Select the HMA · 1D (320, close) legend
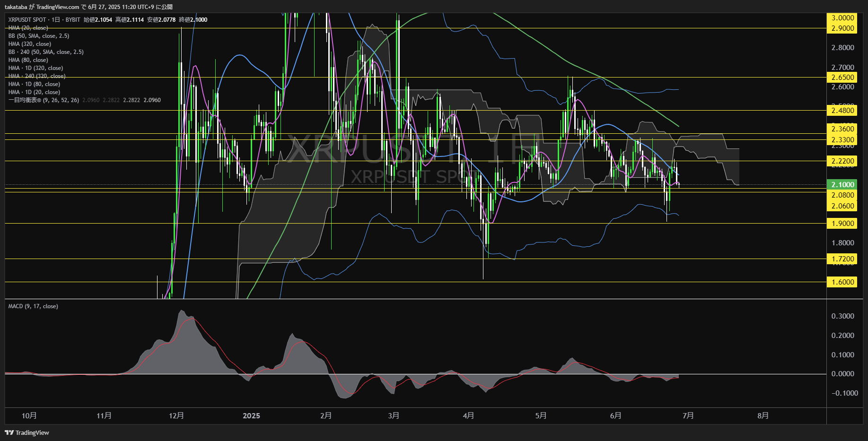Image resolution: width=868 pixels, height=441 pixels. click(x=35, y=68)
